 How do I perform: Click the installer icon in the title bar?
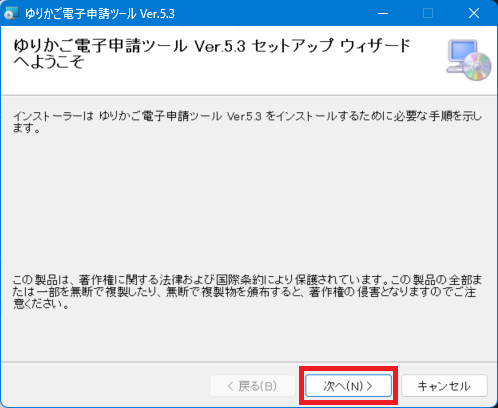[x=11, y=13]
